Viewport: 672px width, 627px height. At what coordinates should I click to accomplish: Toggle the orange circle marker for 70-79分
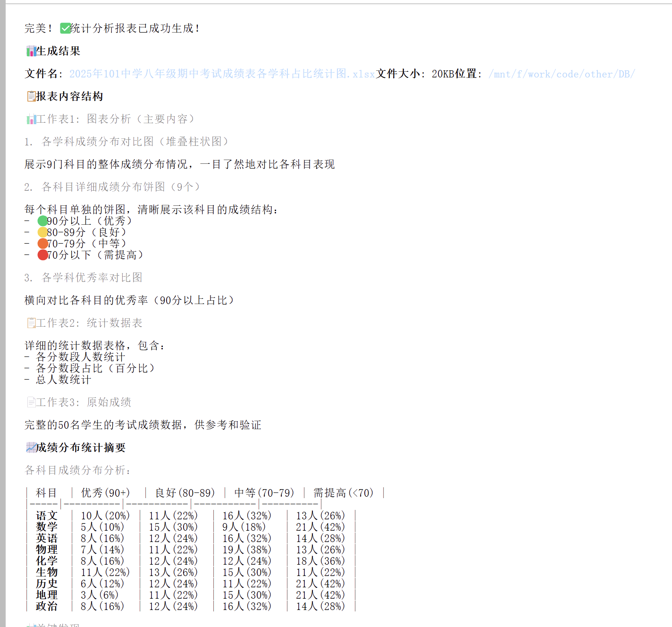click(x=42, y=243)
